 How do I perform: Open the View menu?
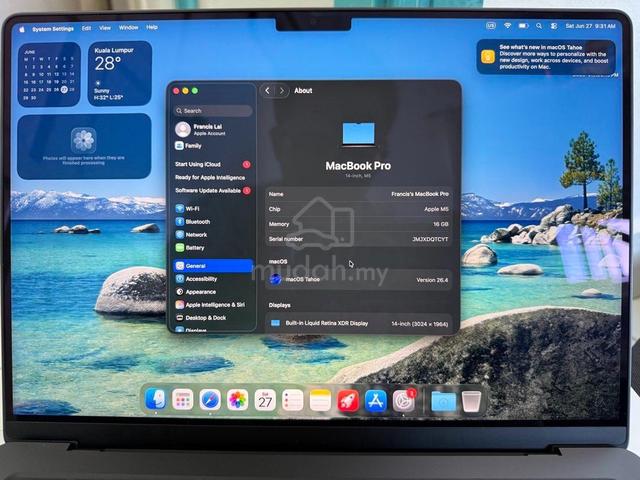coord(105,28)
